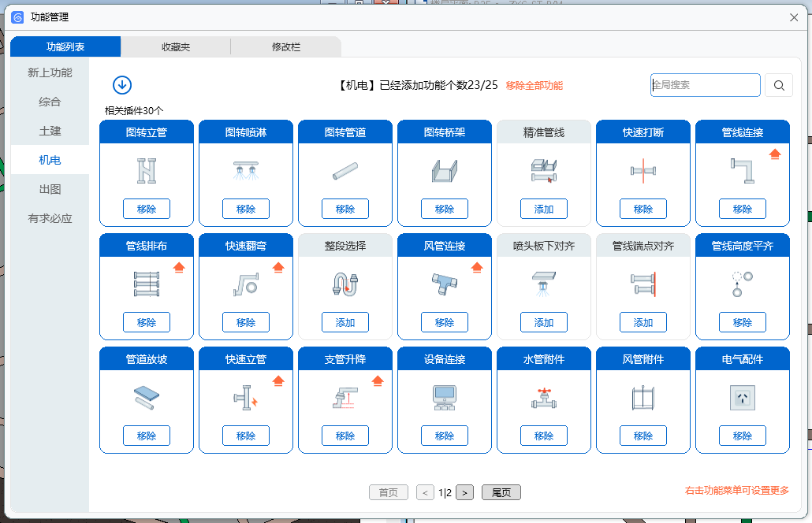Image resolution: width=812 pixels, height=523 pixels.
Task: Click the 管线排布 pipe layout icon
Action: (146, 284)
